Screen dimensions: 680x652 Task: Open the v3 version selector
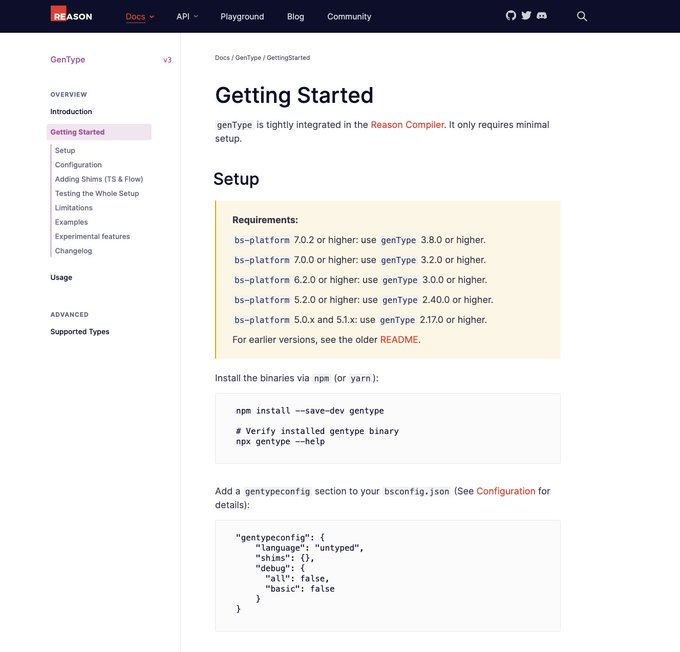click(x=167, y=60)
